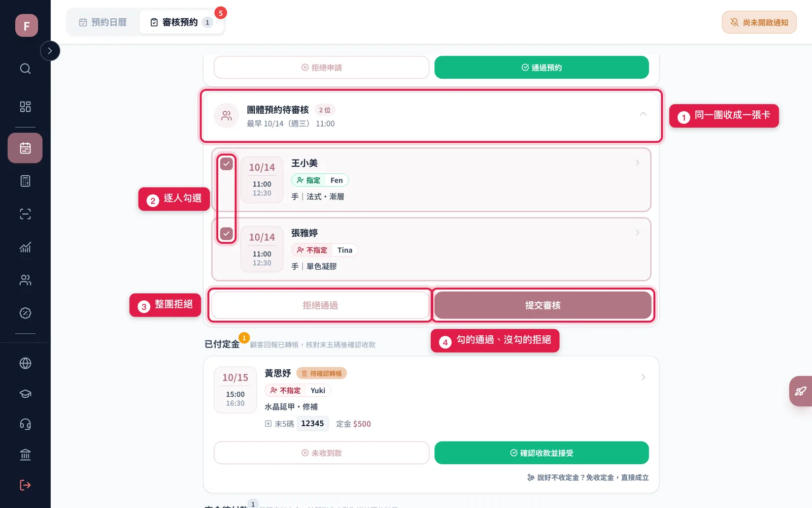Open the scan frame icon in sidebar
The image size is (812, 508).
pyautogui.click(x=25, y=214)
